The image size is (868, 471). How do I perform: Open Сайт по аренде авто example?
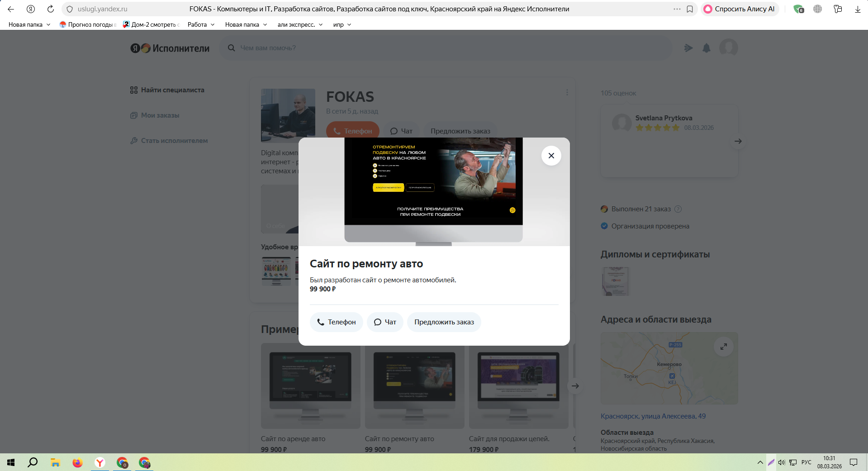311,397
